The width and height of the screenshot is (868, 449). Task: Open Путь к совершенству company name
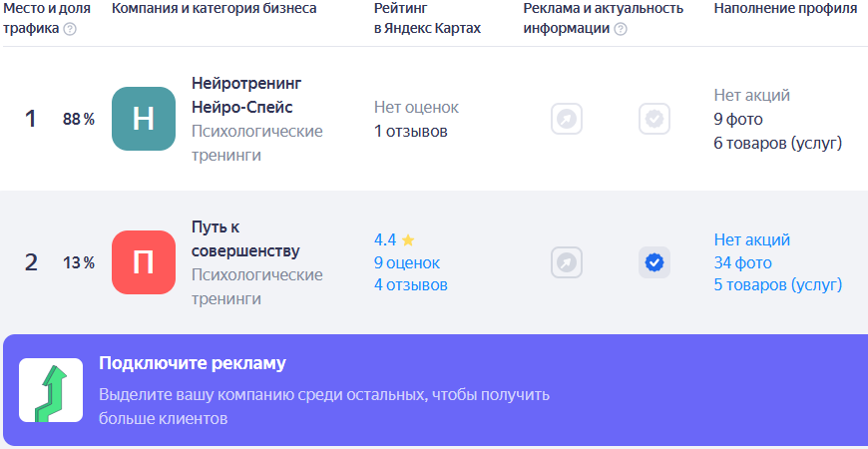(x=244, y=238)
